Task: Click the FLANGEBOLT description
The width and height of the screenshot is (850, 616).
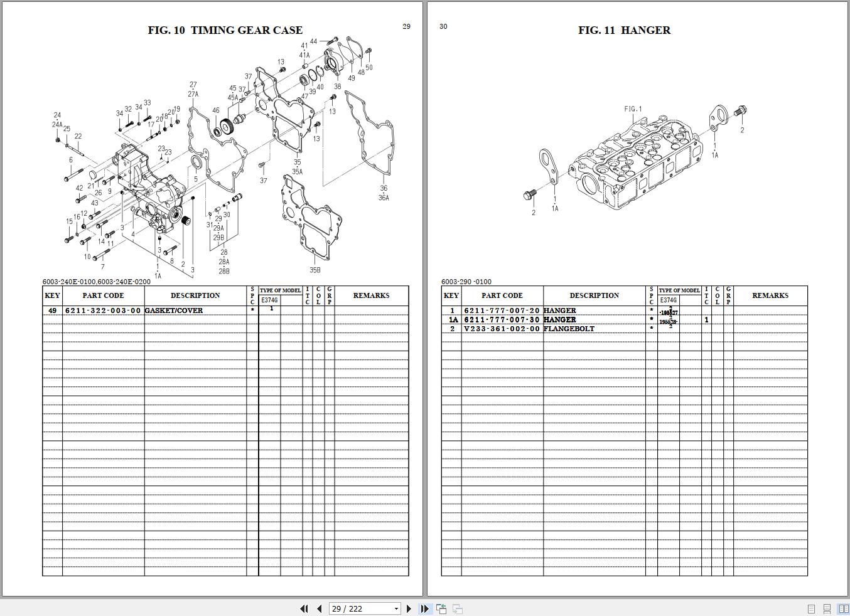Action: click(569, 329)
